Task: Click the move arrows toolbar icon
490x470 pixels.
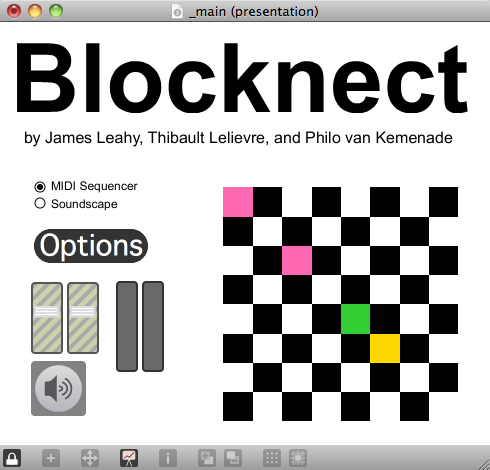Action: 90,458
